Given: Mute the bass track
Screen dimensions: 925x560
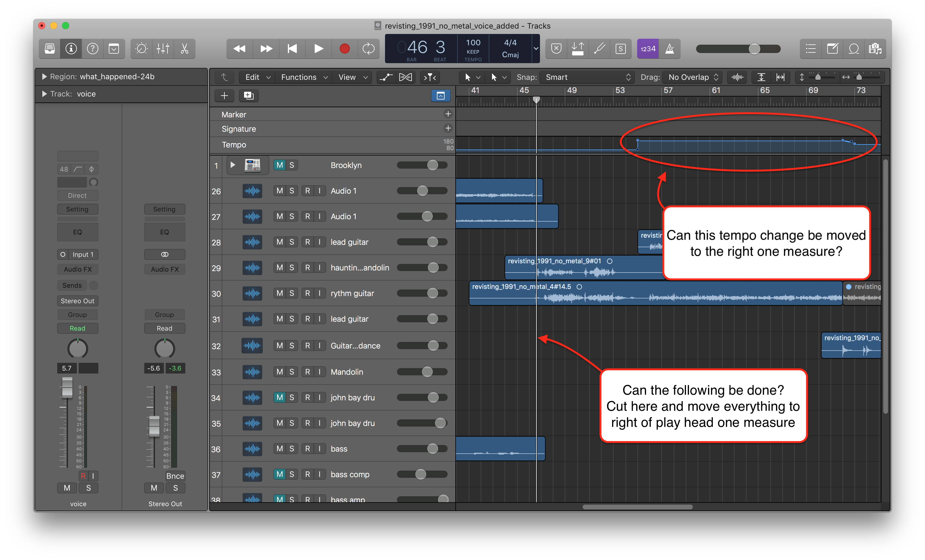Looking at the screenshot, I should pyautogui.click(x=279, y=449).
